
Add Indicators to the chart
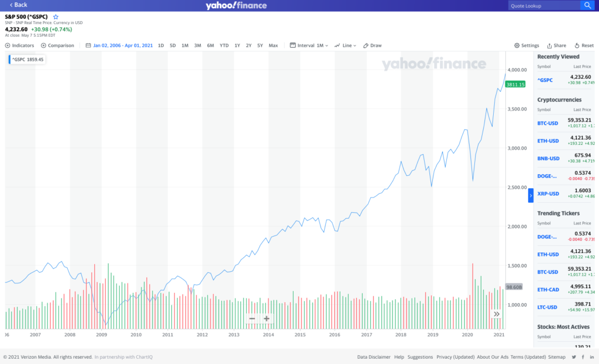pyautogui.click(x=20, y=46)
